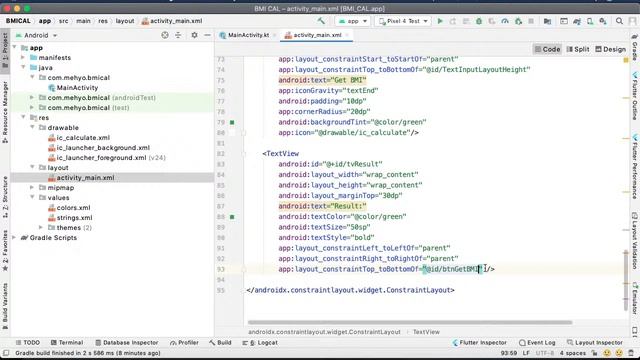Image resolution: width=640 pixels, height=360 pixels.
Task: Toggle the Resource Manager side panel
Action: [5, 112]
